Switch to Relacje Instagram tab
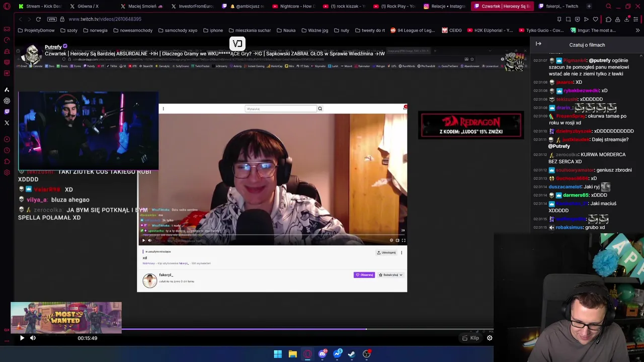Image resolution: width=644 pixels, height=362 pixels. [445, 6]
